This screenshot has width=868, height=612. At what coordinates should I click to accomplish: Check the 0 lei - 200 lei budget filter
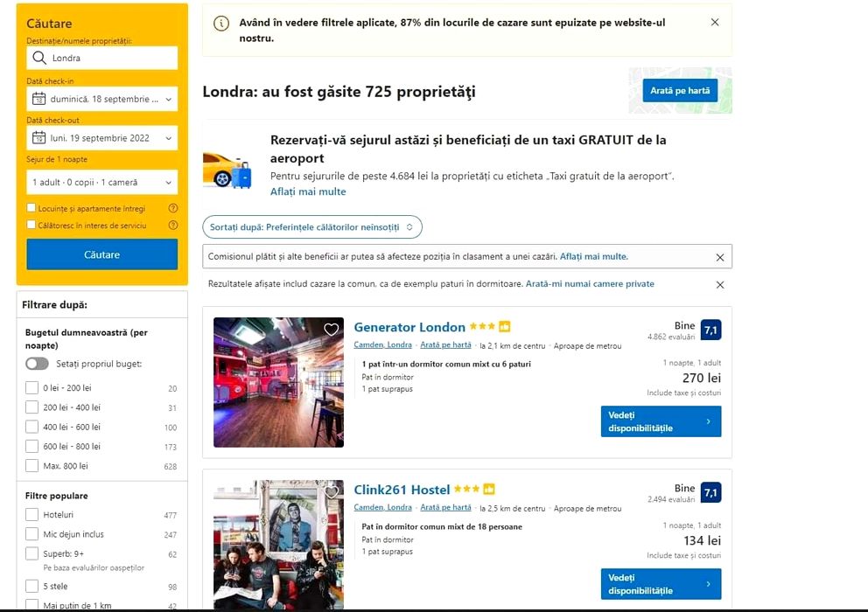tap(31, 388)
